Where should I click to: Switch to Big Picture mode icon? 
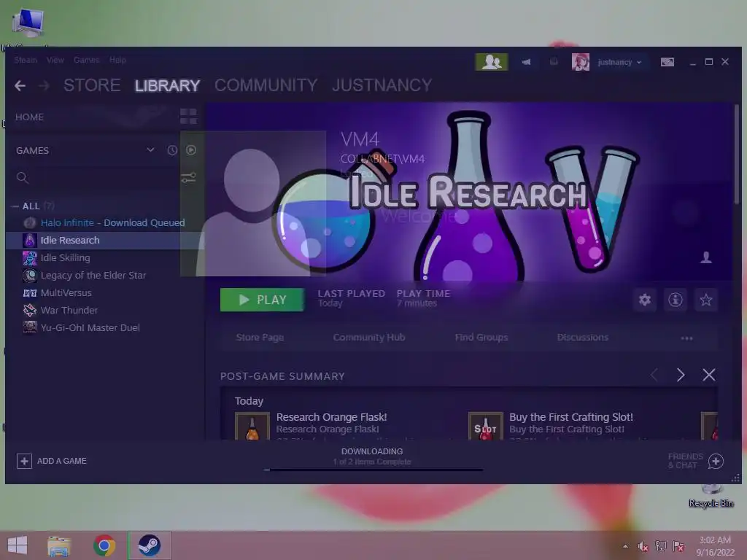click(x=667, y=62)
